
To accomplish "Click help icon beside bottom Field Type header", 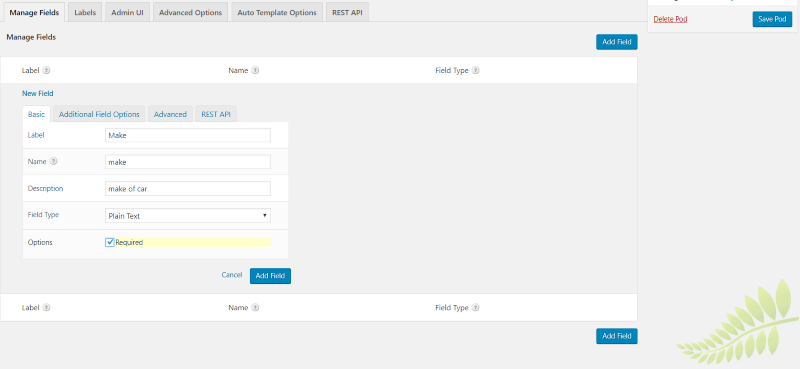I will click(x=475, y=308).
